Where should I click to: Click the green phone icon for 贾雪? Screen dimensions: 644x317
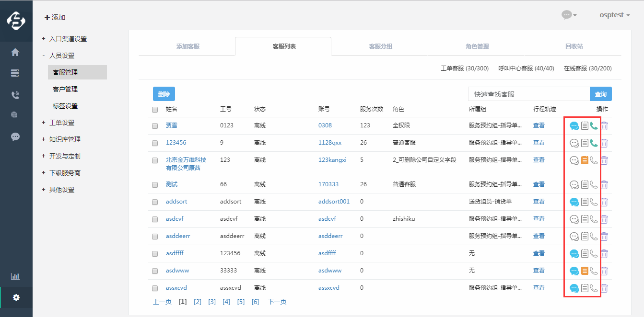pos(594,126)
